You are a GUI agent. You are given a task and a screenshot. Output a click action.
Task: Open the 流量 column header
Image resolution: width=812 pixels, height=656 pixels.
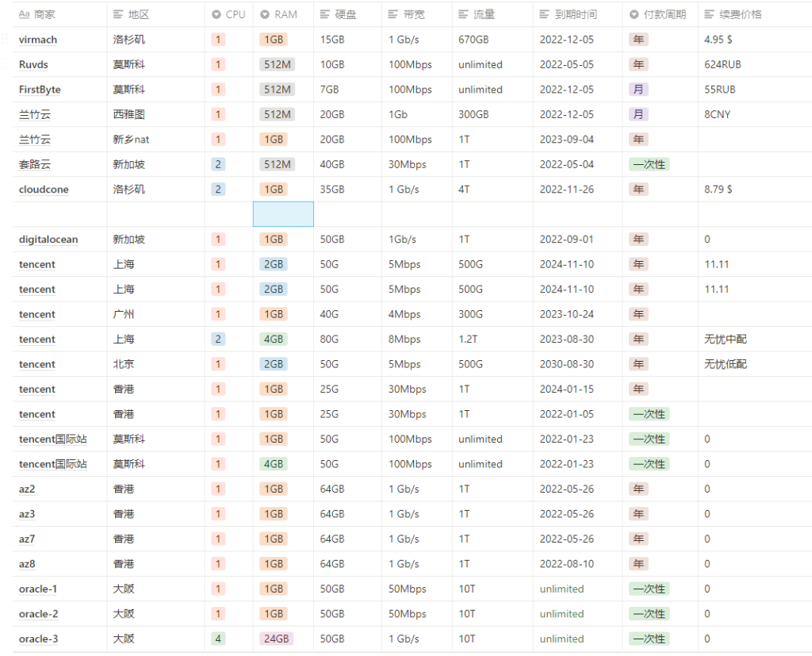(x=492, y=14)
